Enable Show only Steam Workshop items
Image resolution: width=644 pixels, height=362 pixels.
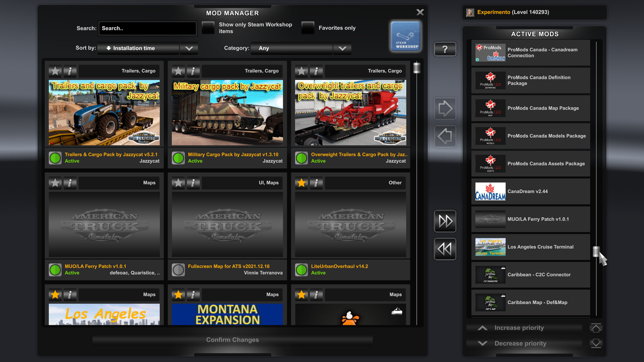pyautogui.click(x=208, y=28)
